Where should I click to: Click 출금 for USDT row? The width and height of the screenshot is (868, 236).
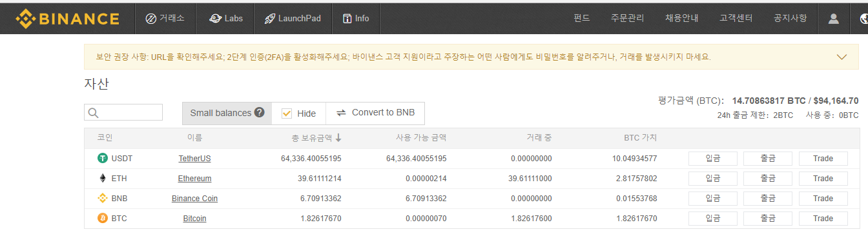[x=768, y=159]
